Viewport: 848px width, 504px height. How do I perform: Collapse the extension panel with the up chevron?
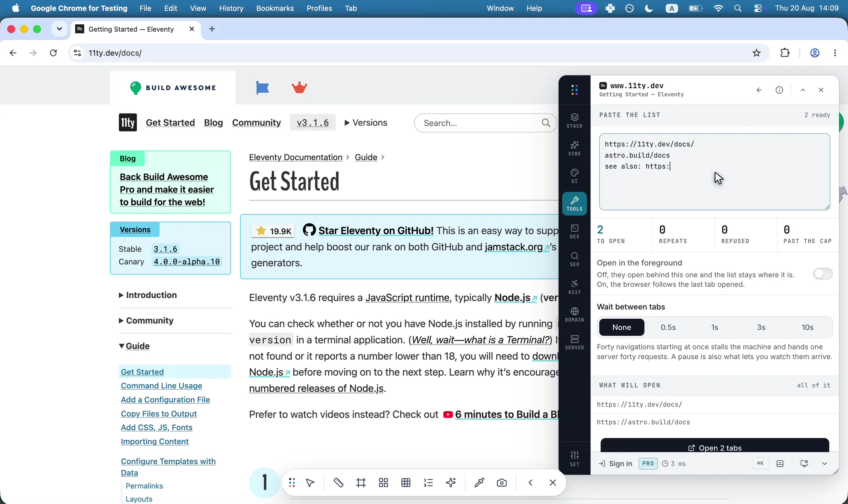pos(803,90)
